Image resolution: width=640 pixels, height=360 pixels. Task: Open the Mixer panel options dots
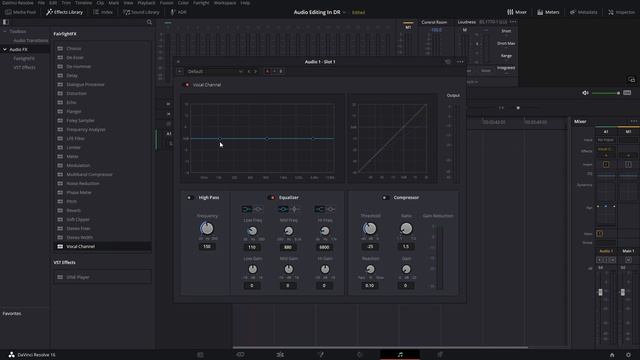(633, 121)
